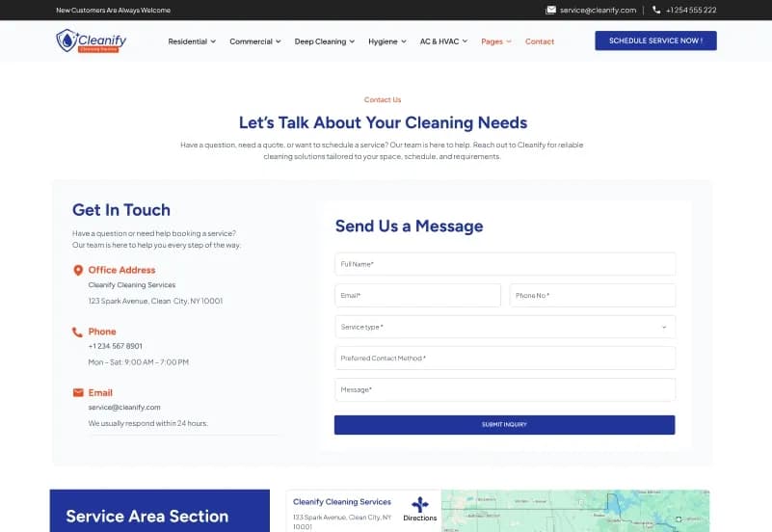Click Schedule Service Now button
The width and height of the screenshot is (772, 532).
point(655,40)
